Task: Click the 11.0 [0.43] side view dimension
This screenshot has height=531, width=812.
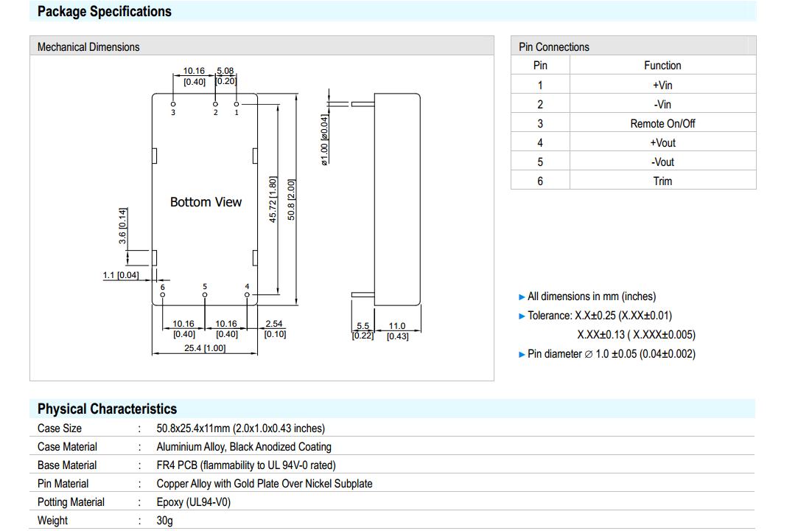Action: tap(397, 331)
